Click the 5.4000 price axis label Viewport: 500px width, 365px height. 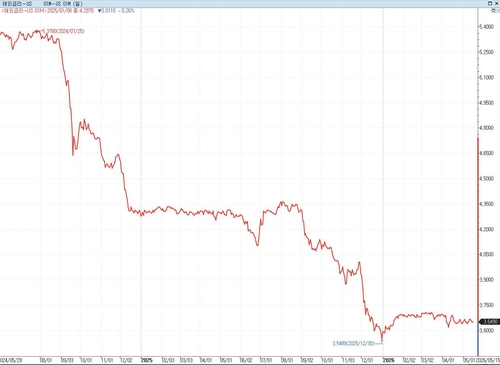click(487, 27)
